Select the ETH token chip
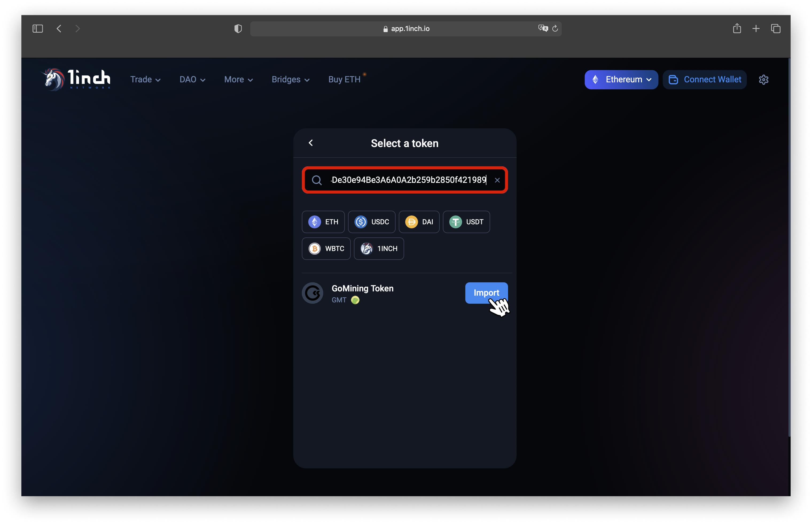 pyautogui.click(x=323, y=222)
